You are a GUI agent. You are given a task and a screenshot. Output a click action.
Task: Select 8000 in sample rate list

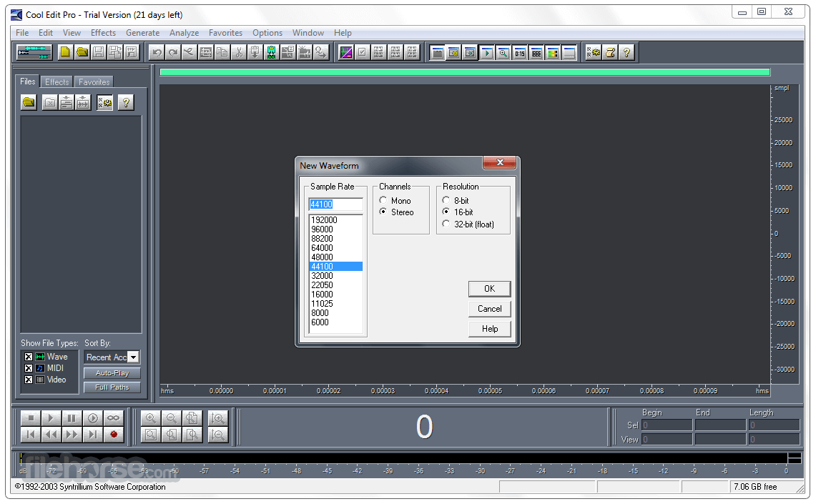[335, 313]
